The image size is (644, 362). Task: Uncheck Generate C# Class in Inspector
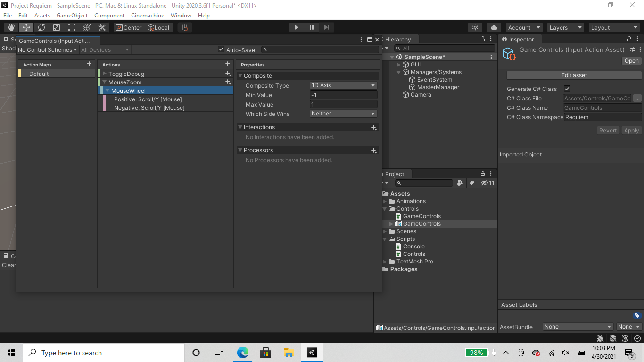tap(567, 89)
